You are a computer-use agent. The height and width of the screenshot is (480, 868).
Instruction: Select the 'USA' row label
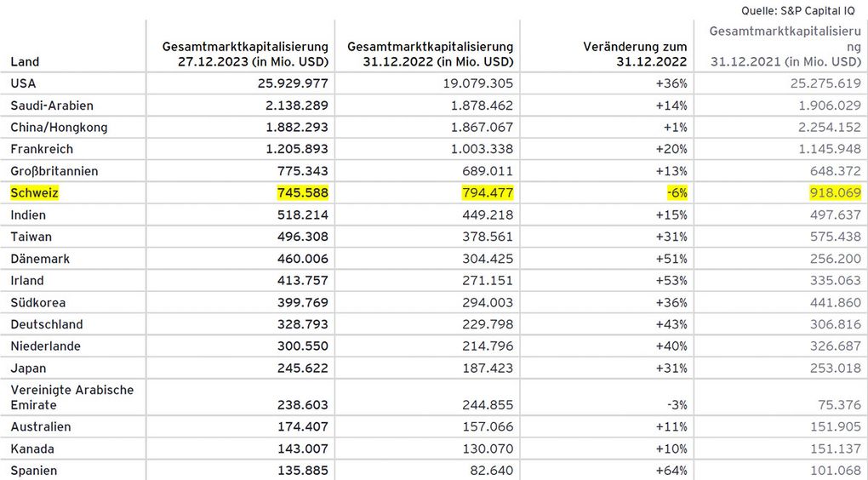[23, 83]
